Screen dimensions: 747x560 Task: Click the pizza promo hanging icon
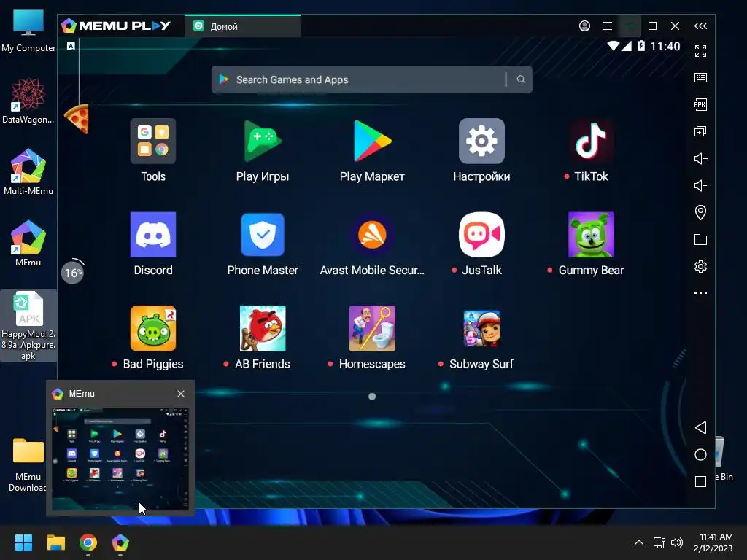tap(77, 119)
